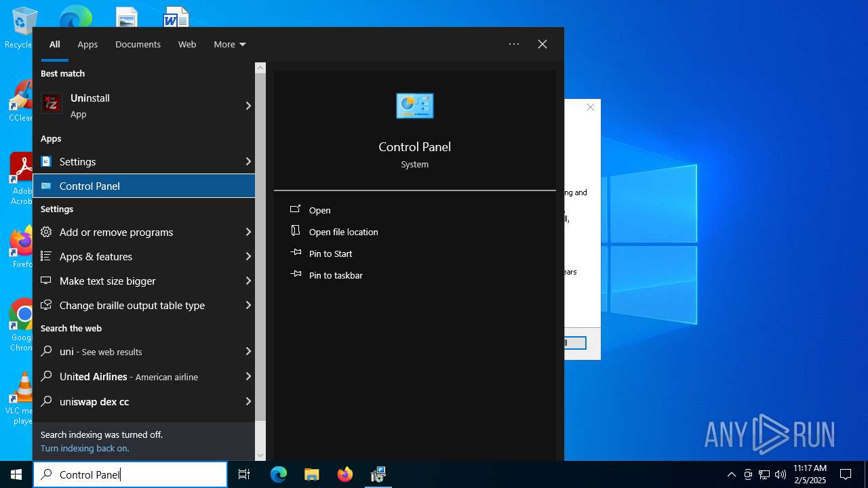Expand Make text size bigger arrow

pyautogui.click(x=248, y=281)
